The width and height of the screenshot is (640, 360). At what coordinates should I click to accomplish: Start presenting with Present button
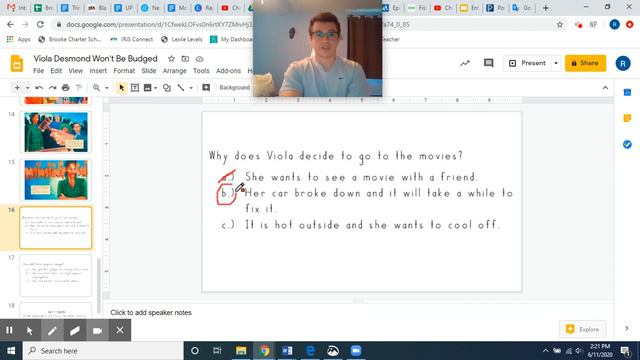[527, 63]
